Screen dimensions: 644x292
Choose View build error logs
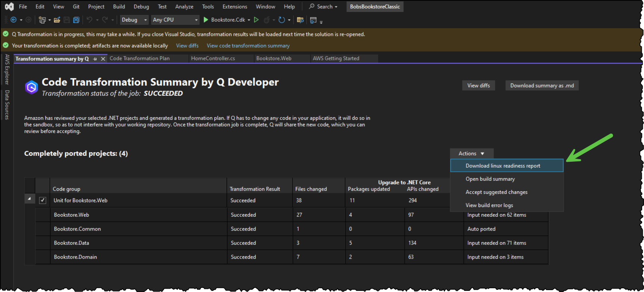507,205
